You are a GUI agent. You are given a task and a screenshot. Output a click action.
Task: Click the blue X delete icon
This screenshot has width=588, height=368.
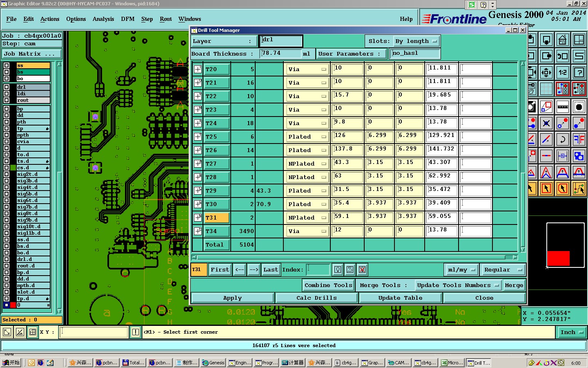(x=546, y=123)
